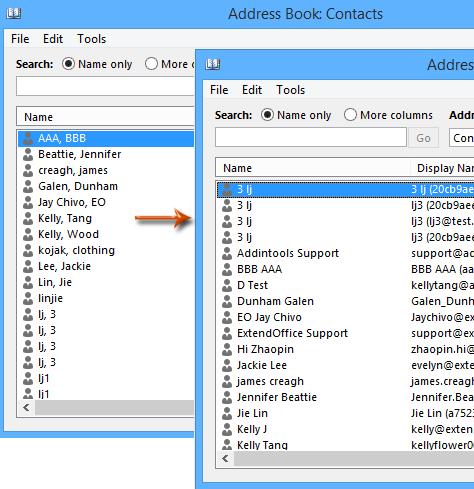Click the Name column header in front list

point(313,168)
